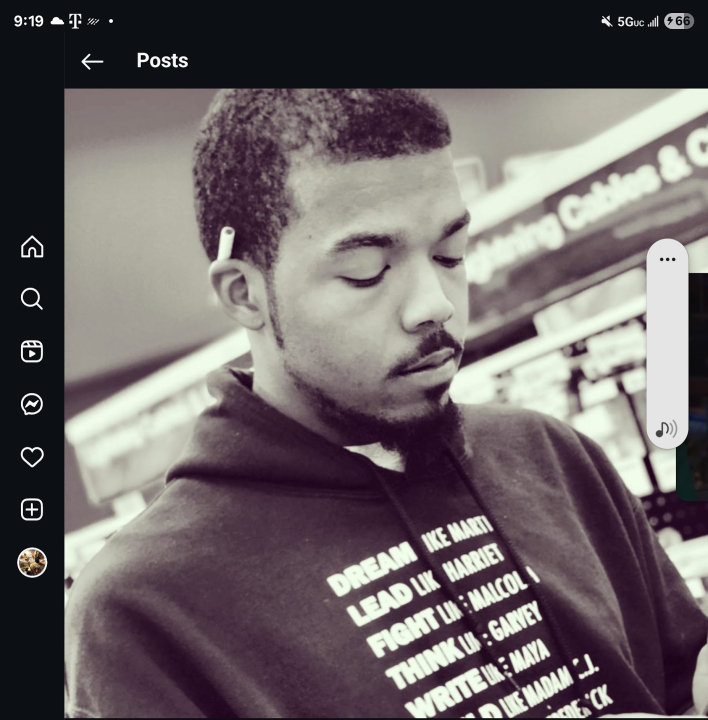This screenshot has width=708, height=720.
Task: Tap the vertical volume slider bar
Action: click(667, 343)
